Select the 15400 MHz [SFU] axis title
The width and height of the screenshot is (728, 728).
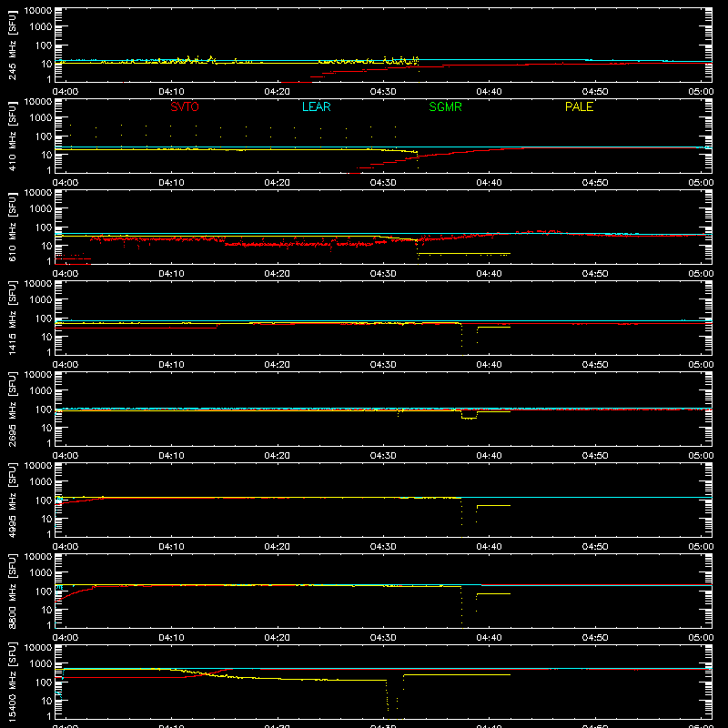12,682
